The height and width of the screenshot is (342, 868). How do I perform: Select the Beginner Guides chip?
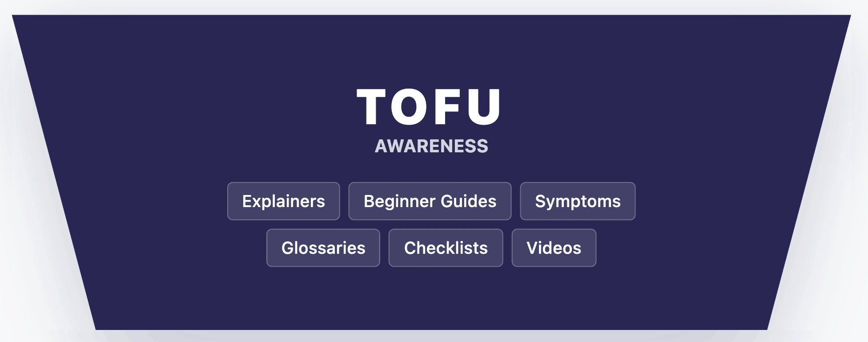430,201
